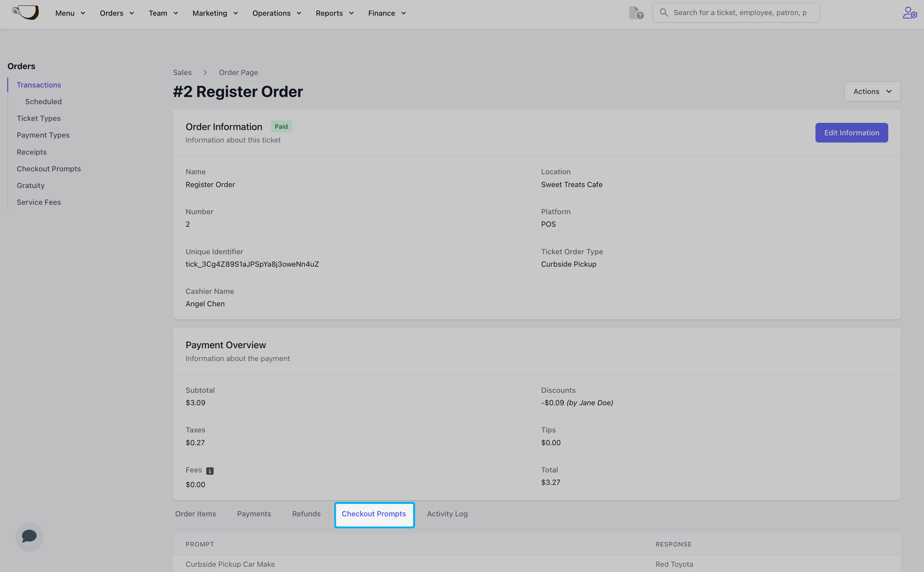The height and width of the screenshot is (572, 924).
Task: Click the breadcrumb chevron separator
Action: (205, 72)
